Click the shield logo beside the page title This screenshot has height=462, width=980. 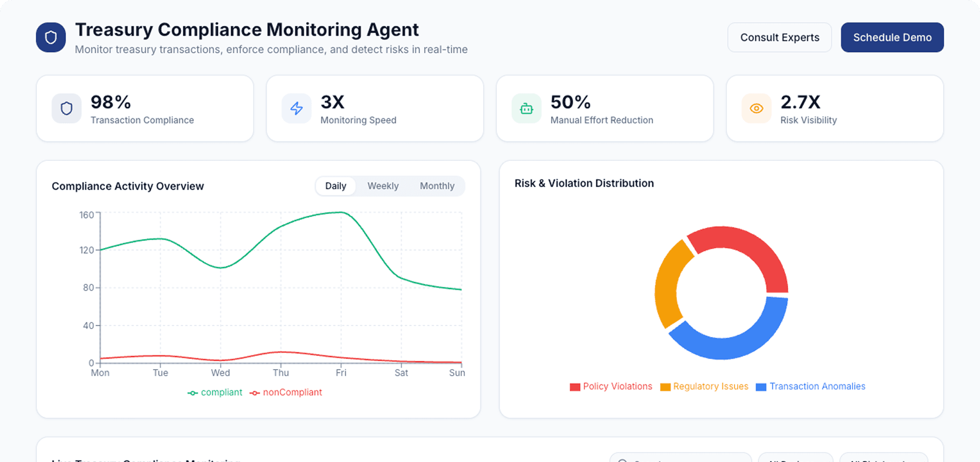51,37
